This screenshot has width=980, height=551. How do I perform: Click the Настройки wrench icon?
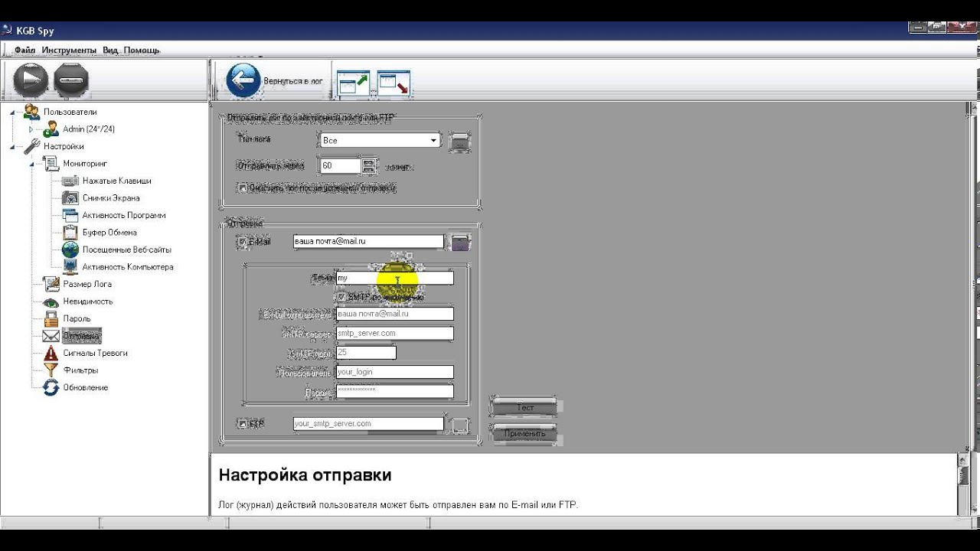pyautogui.click(x=31, y=146)
